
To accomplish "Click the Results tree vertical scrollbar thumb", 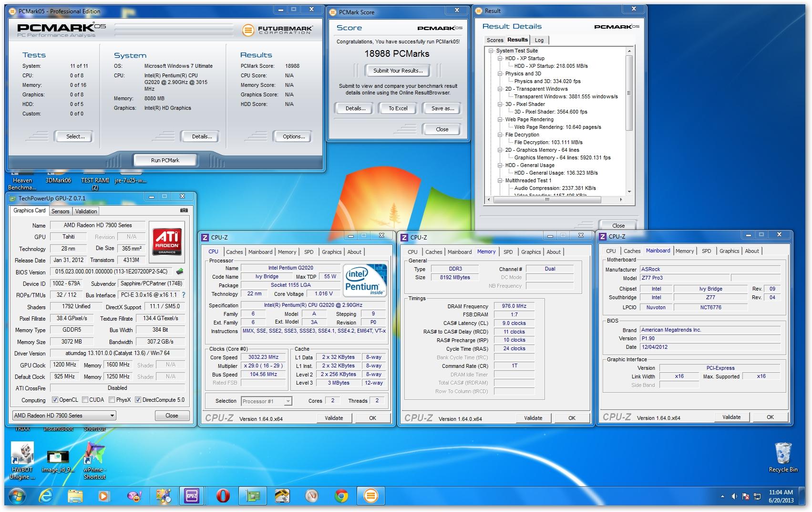I will click(x=629, y=93).
